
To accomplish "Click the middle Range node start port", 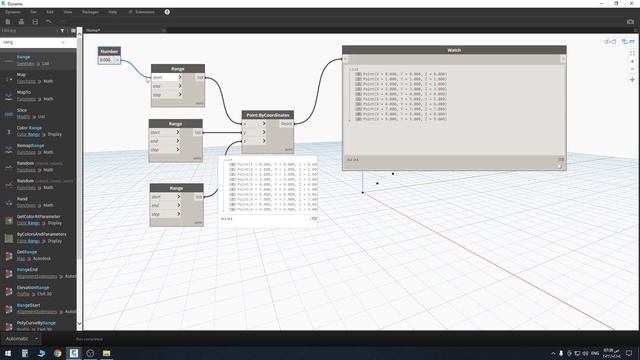I will 165,132.
